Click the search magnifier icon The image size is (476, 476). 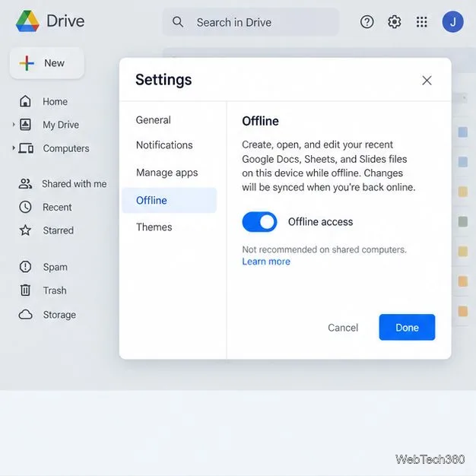[x=178, y=22]
